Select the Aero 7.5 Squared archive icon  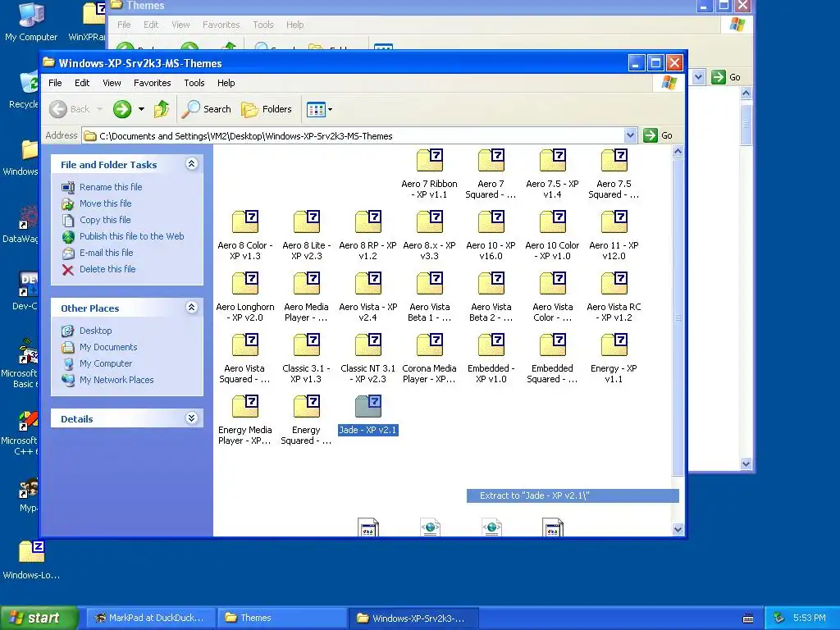tap(614, 160)
